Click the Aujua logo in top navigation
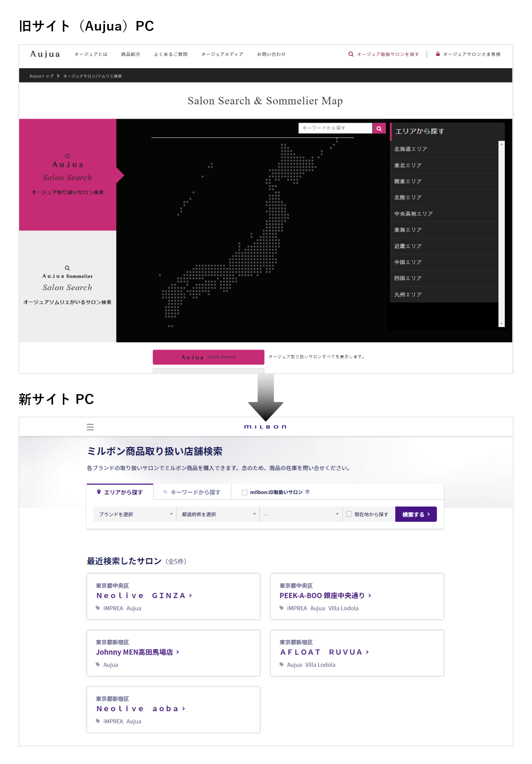The image size is (532, 764). pos(45,54)
